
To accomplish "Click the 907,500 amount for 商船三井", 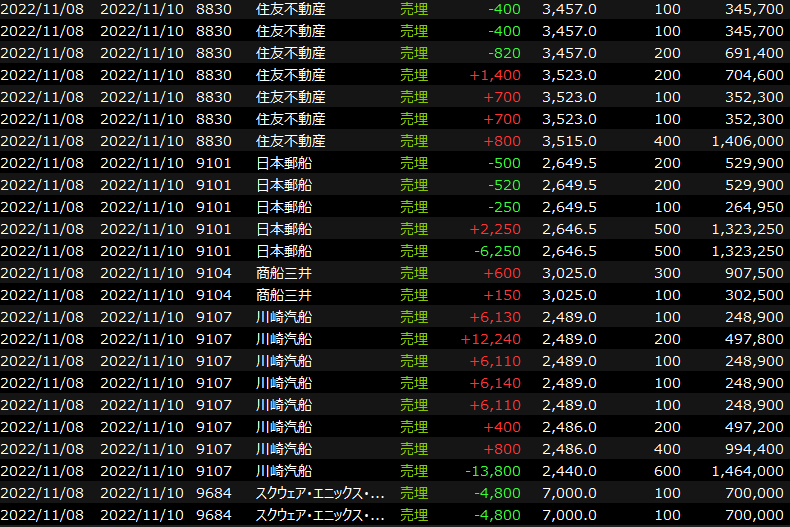I will 750,273.
